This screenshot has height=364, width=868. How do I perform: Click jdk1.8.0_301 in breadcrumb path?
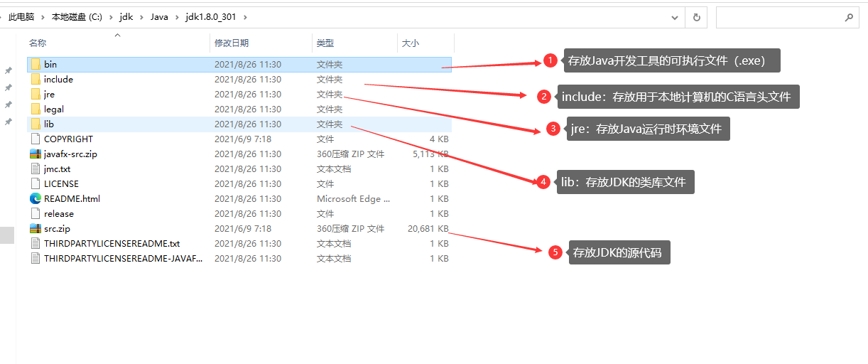click(211, 17)
